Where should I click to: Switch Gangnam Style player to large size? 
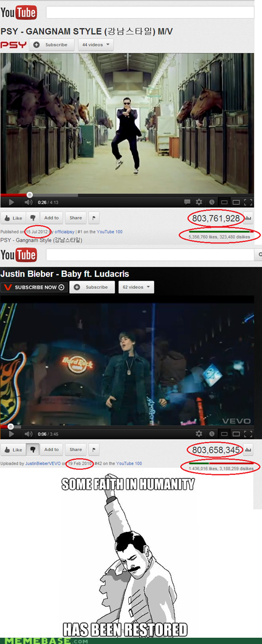[x=236, y=202]
